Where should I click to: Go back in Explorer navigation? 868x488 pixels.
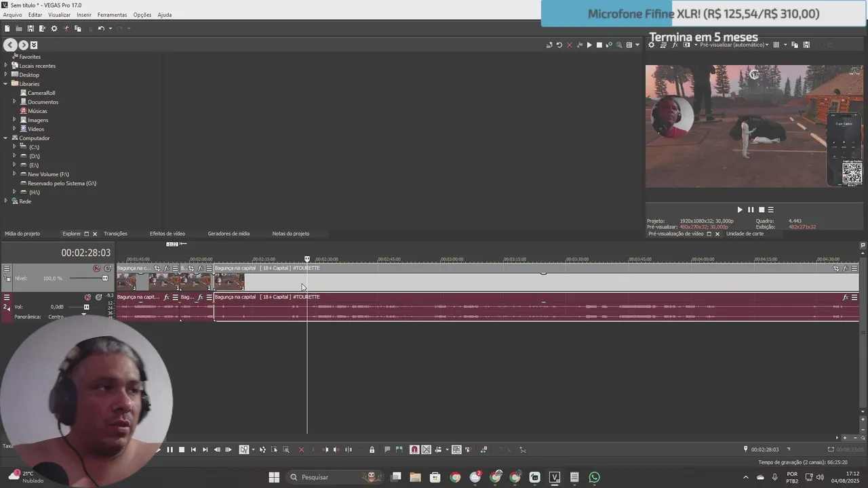10,45
